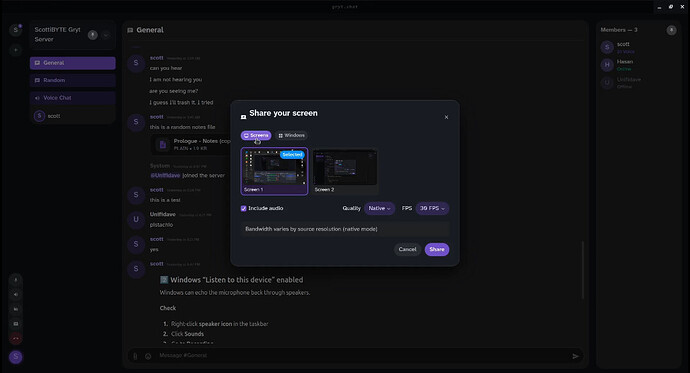690x373 pixels.
Task: Open the Quality Native dropdown
Action: click(x=379, y=208)
